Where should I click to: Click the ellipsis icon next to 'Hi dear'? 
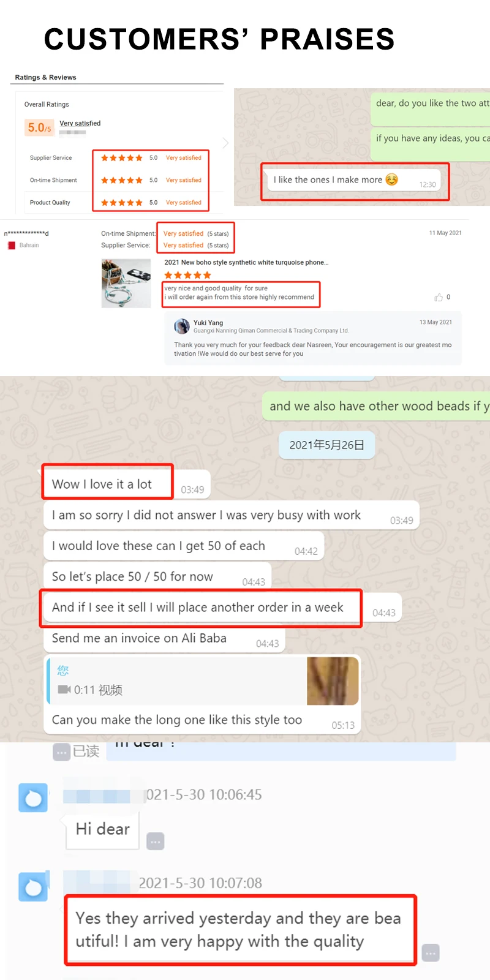pos(156,842)
